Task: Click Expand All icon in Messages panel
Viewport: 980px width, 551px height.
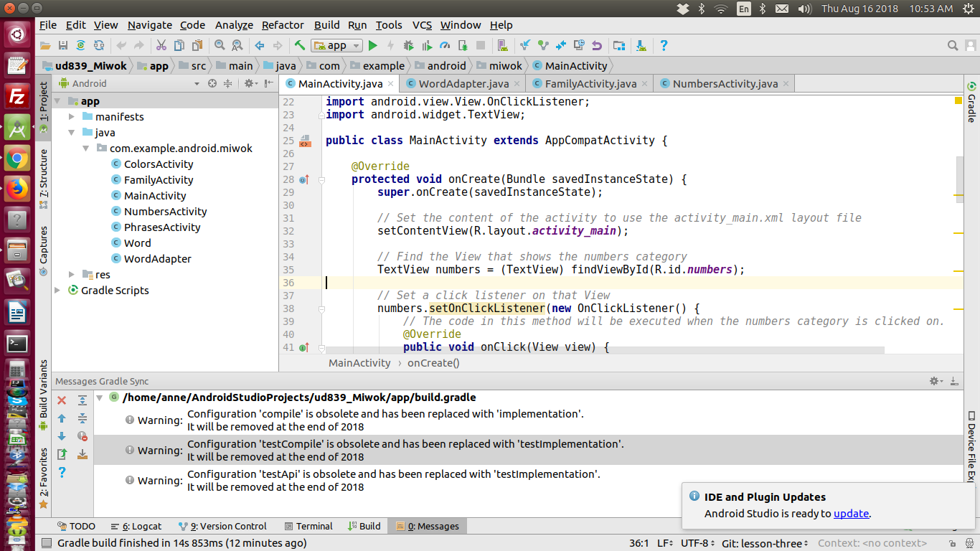Action: [83, 400]
